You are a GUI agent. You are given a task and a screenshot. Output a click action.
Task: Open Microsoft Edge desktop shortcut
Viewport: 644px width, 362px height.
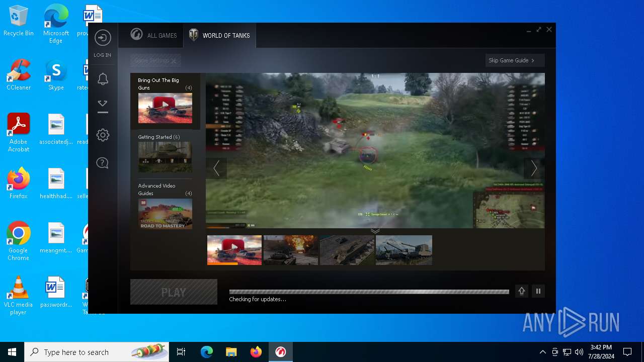coord(56,24)
